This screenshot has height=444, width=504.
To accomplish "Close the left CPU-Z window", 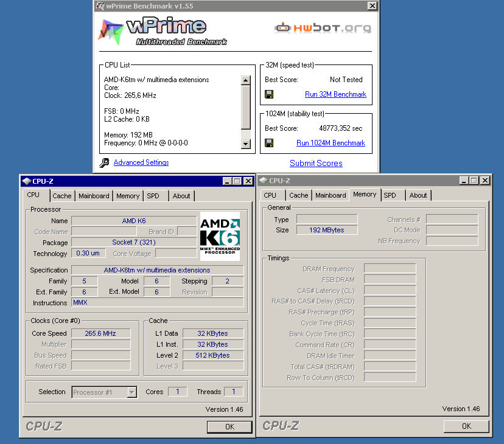I will click(248, 181).
